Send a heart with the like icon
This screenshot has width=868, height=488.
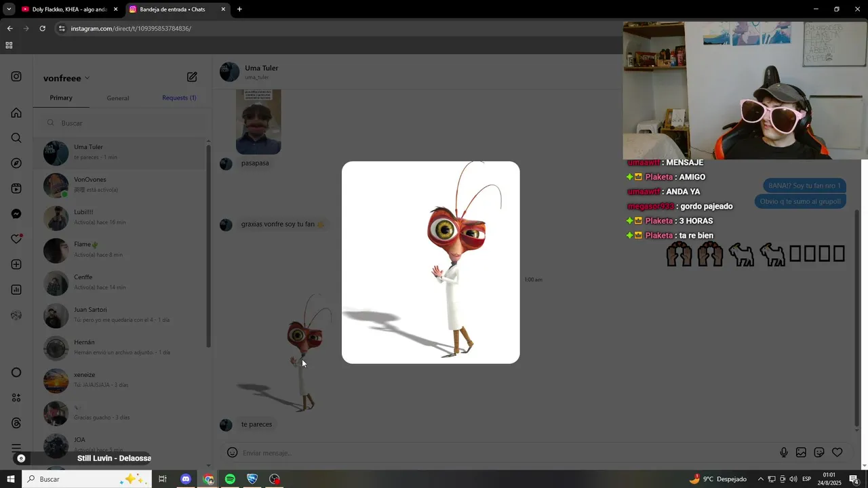(837, 452)
